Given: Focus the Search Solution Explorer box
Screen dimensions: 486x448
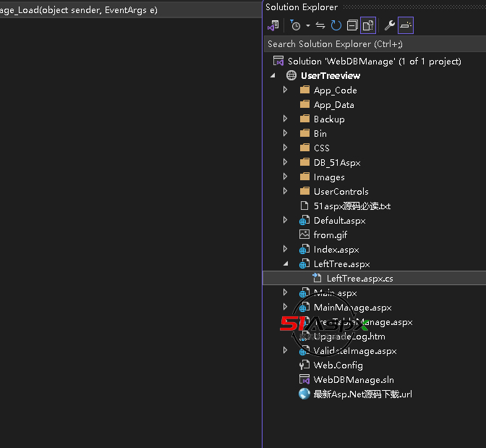Looking at the screenshot, I should point(375,44).
